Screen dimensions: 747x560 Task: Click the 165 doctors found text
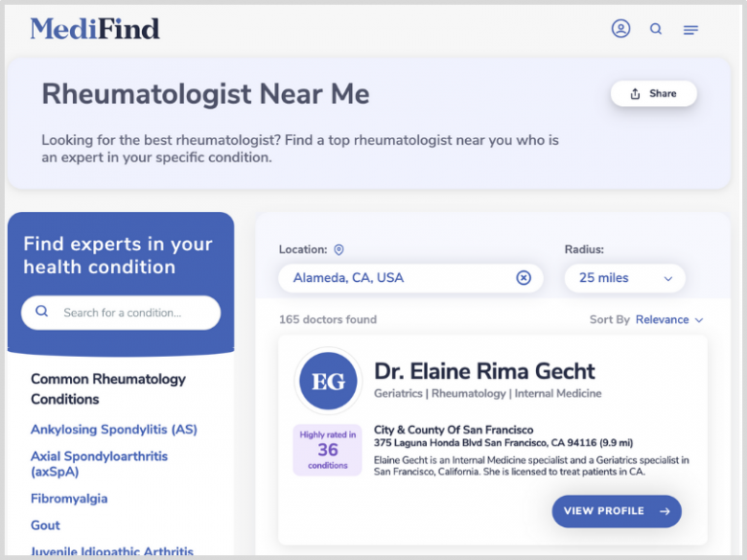tap(328, 320)
